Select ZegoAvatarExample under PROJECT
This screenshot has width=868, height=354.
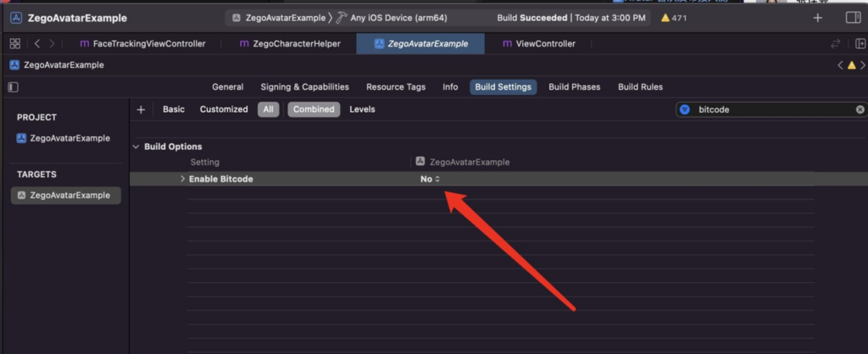63,138
